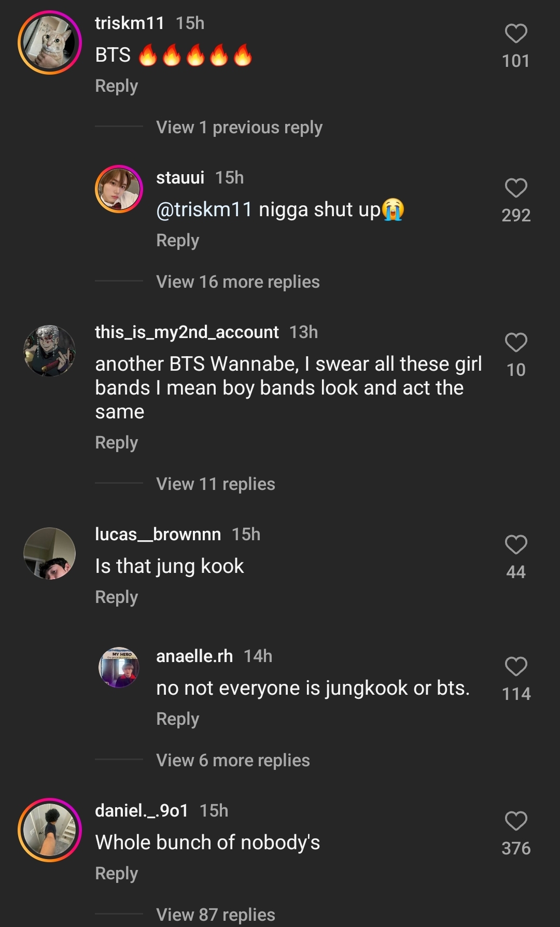This screenshot has width=560, height=927.
Task: Heart anaelle.rh's reply about jungkook
Action: pyautogui.click(x=516, y=667)
